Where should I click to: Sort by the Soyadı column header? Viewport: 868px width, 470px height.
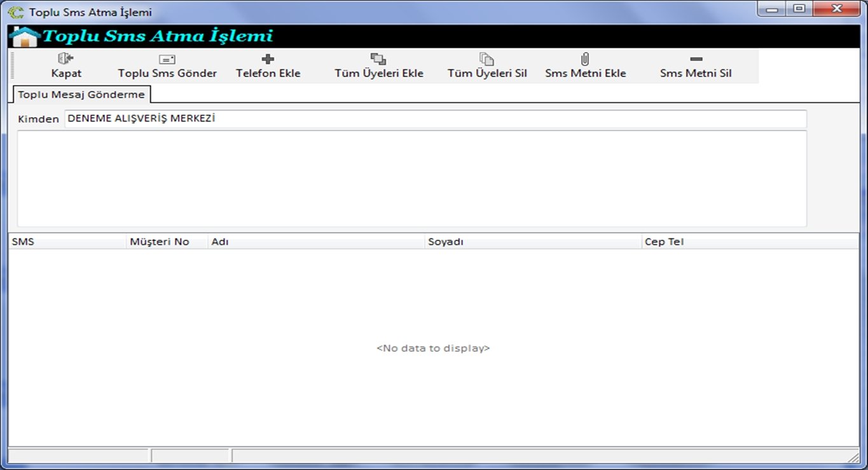(x=533, y=242)
